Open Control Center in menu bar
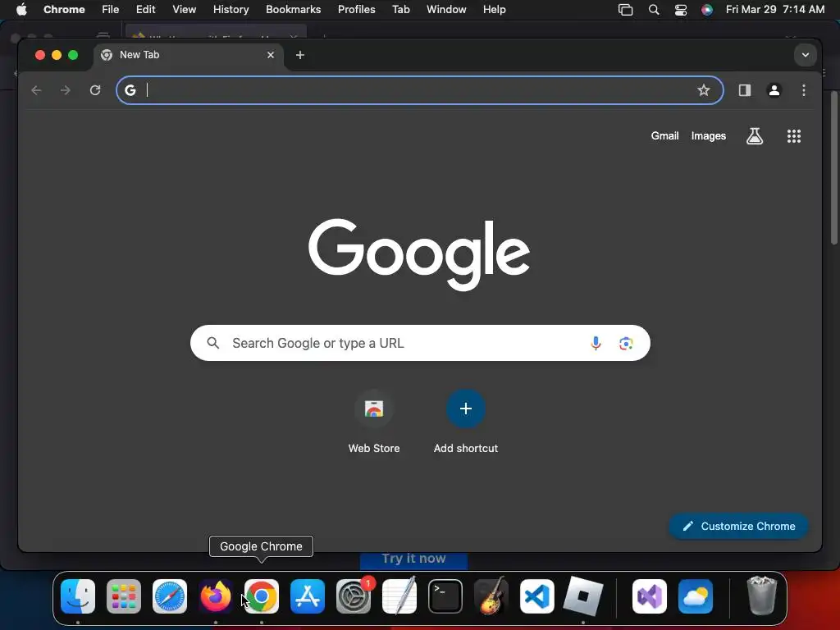 [680, 10]
